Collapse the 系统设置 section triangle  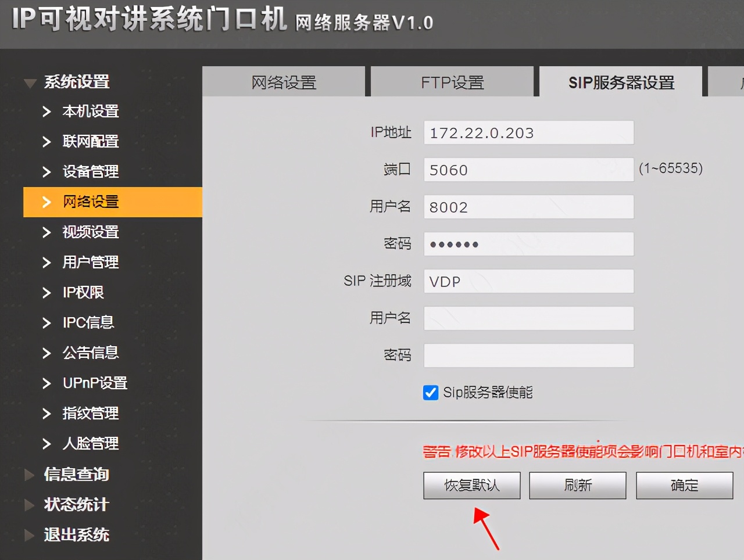(30, 83)
